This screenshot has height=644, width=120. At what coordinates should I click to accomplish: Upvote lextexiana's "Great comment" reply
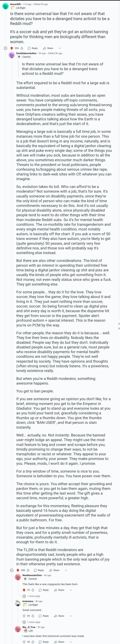(x=24, y=616)
